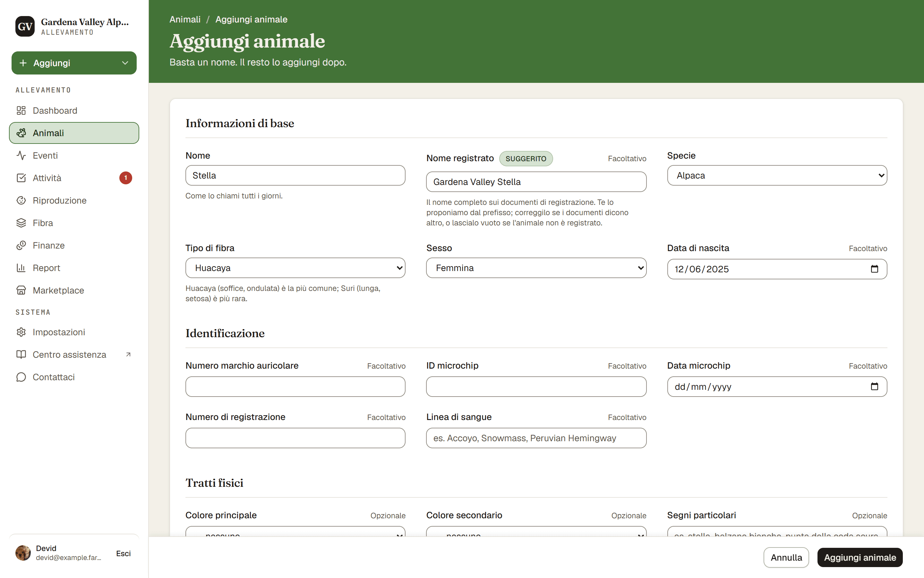Click the Dashboard grid icon
The image size is (924, 578).
coord(21,110)
